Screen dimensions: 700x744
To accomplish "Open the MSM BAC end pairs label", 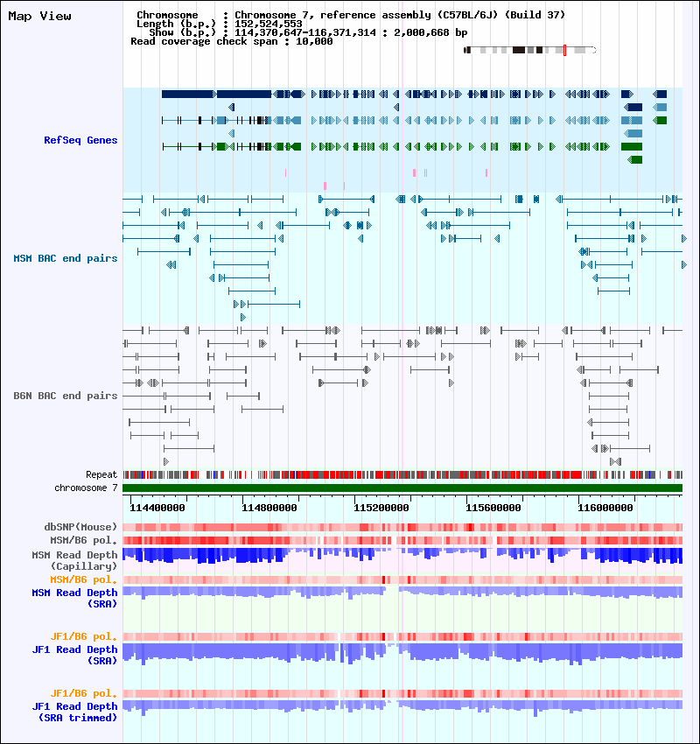I will pyautogui.click(x=66, y=258).
